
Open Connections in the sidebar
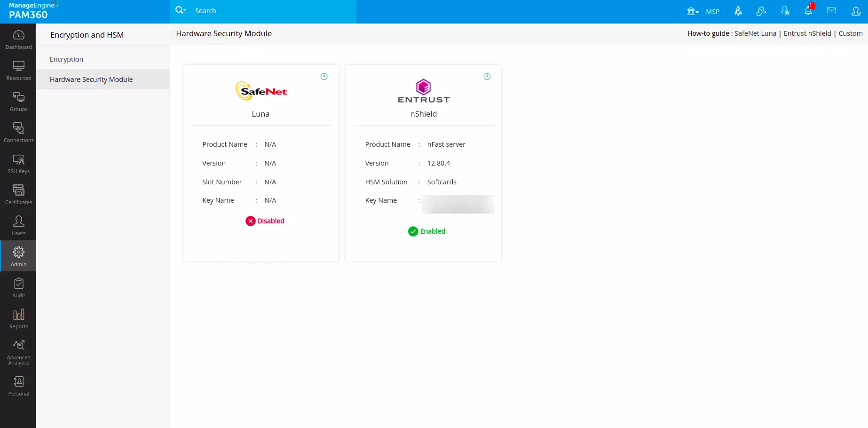pyautogui.click(x=18, y=133)
